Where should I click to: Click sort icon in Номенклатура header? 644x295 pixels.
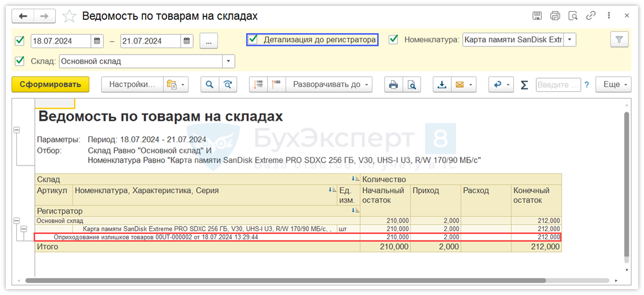332,190
